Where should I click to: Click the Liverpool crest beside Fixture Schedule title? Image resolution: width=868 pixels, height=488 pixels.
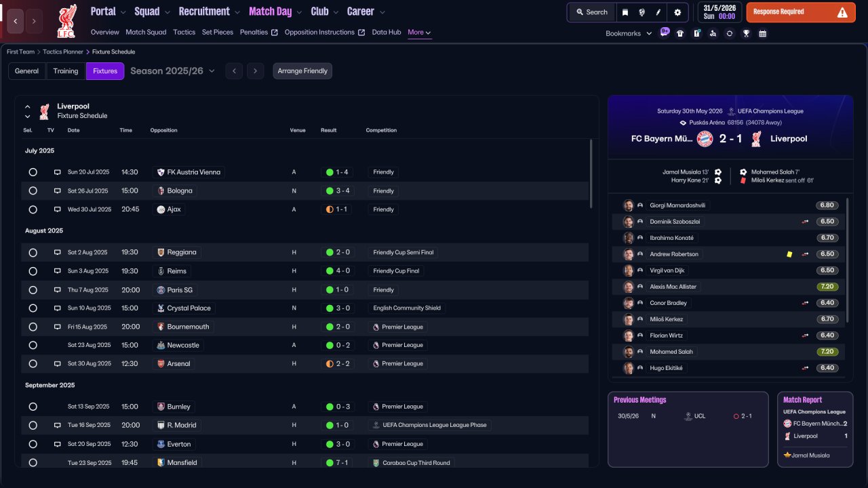click(x=44, y=111)
